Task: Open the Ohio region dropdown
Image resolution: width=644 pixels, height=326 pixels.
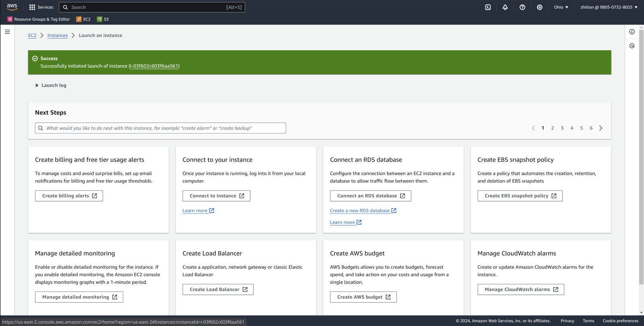Action: point(561,7)
